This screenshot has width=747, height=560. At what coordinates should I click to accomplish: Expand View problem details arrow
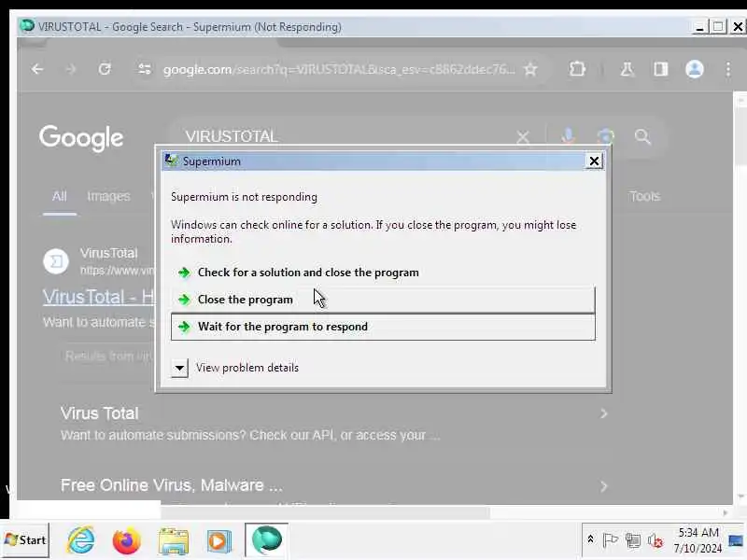(x=179, y=368)
